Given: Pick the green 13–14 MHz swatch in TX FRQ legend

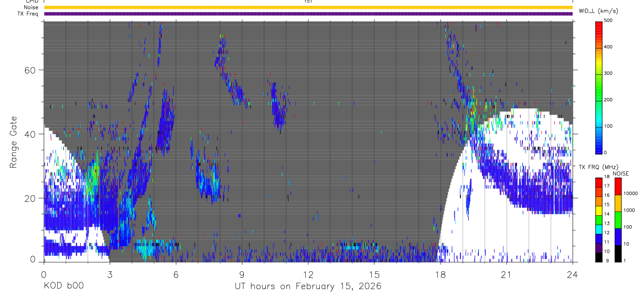Looking at the screenshot, I should (598, 220).
